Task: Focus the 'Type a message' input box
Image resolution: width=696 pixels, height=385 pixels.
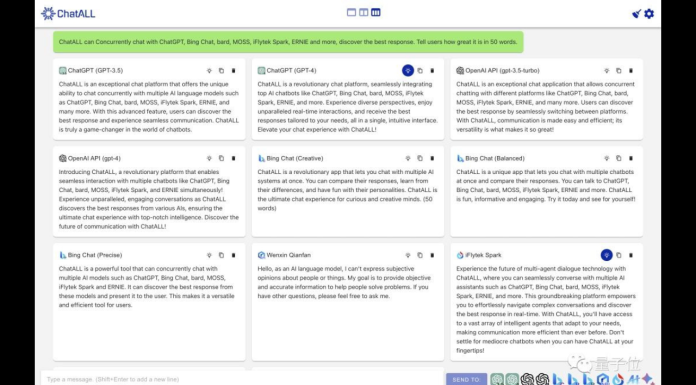Action: coord(243,379)
